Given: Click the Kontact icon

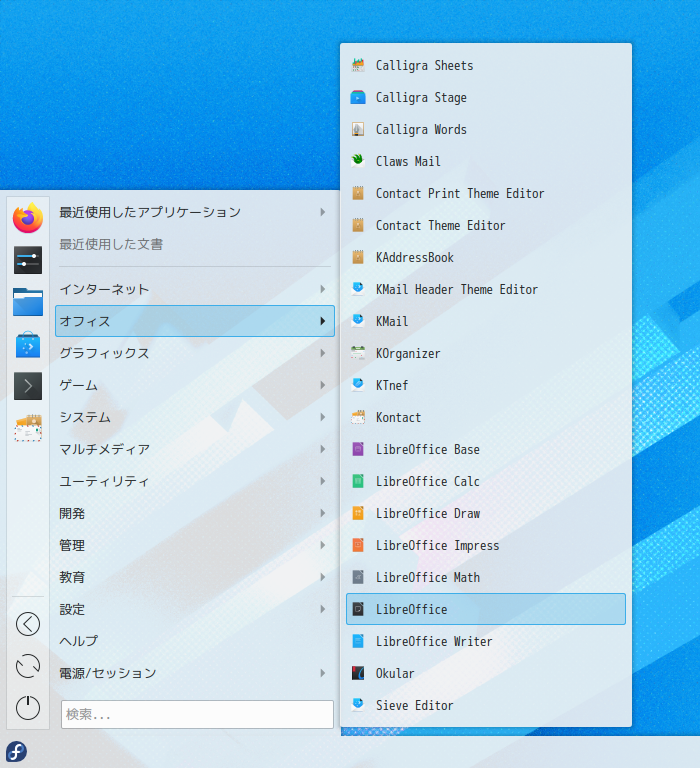Looking at the screenshot, I should 358,417.
